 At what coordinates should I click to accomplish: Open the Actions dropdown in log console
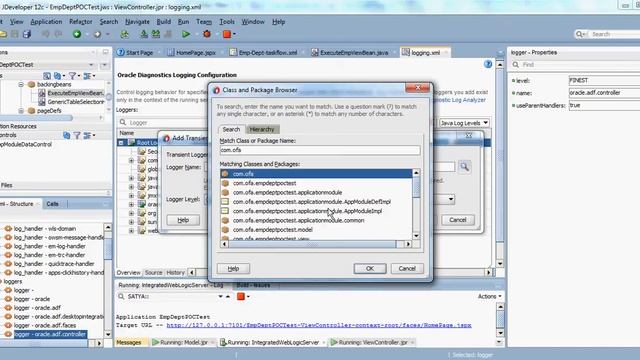[489, 296]
